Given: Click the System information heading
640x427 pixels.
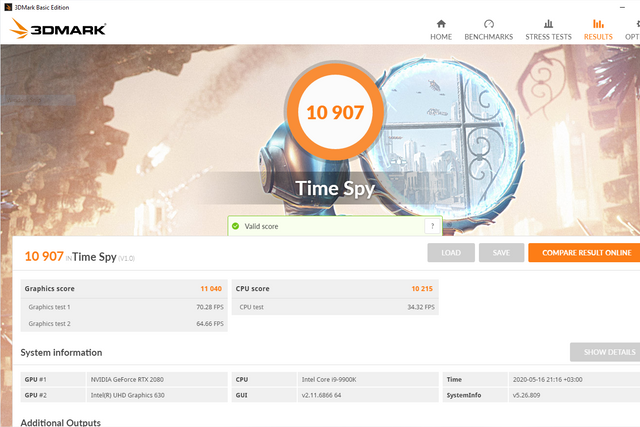Looking at the screenshot, I should pos(61,353).
